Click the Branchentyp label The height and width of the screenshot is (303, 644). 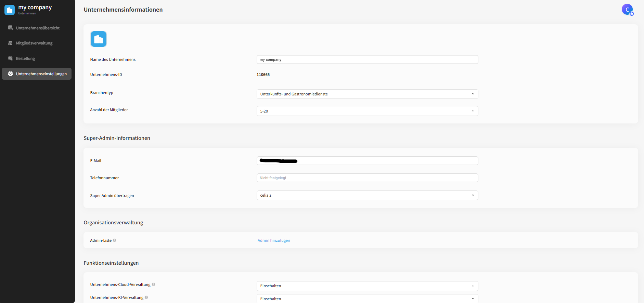coord(102,93)
